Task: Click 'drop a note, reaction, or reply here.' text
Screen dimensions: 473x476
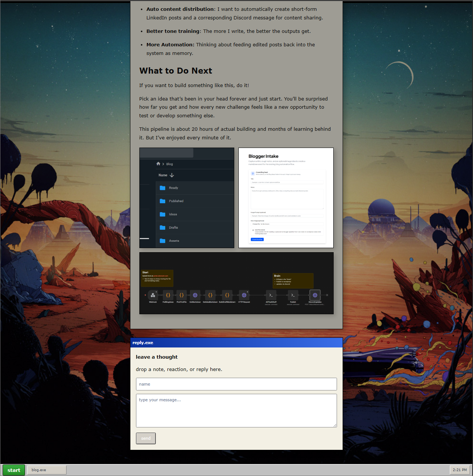Action: tap(179, 370)
